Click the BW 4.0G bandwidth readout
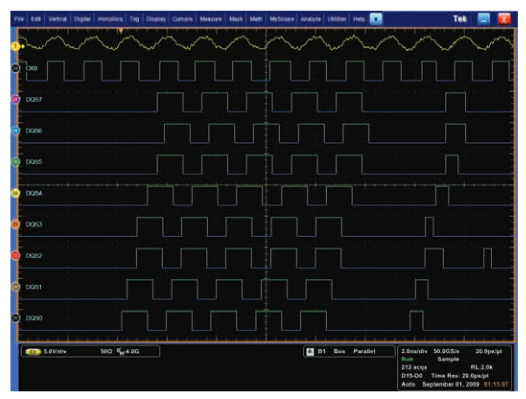This screenshot has height=399, width=526. tap(128, 352)
